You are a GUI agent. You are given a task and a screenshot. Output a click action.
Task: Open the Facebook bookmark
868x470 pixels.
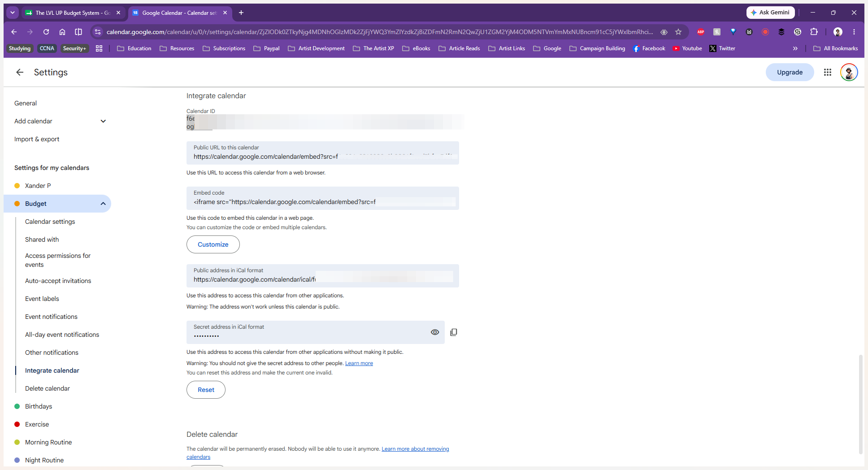click(x=649, y=48)
